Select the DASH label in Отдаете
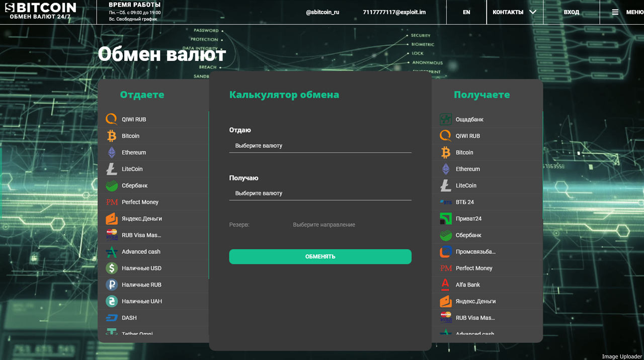 click(129, 318)
